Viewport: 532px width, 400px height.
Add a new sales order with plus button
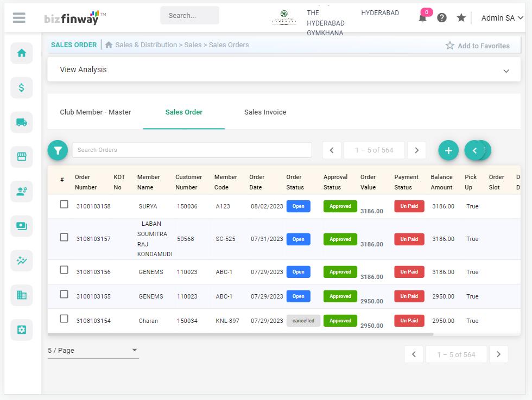(x=448, y=150)
